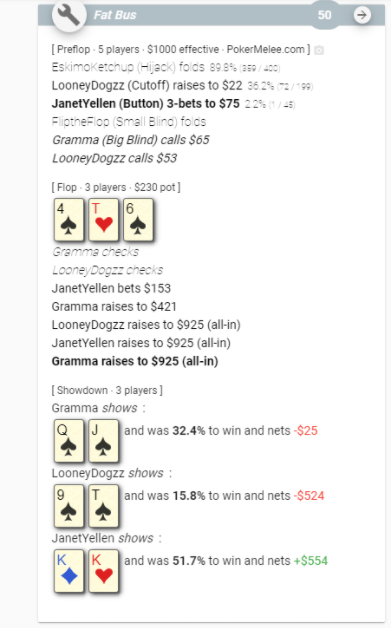The image size is (391, 628).
Task: Click JanetYellen's king of diamonds card
Action: click(x=69, y=570)
